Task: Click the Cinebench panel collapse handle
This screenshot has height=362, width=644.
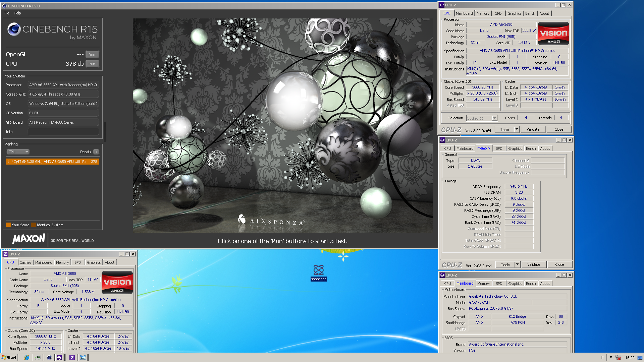Action: (106, 132)
